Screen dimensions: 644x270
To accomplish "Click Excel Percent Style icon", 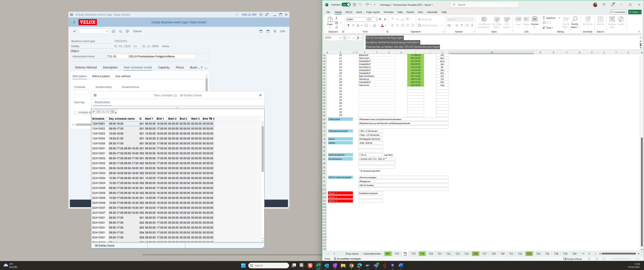I will tap(457, 25).
